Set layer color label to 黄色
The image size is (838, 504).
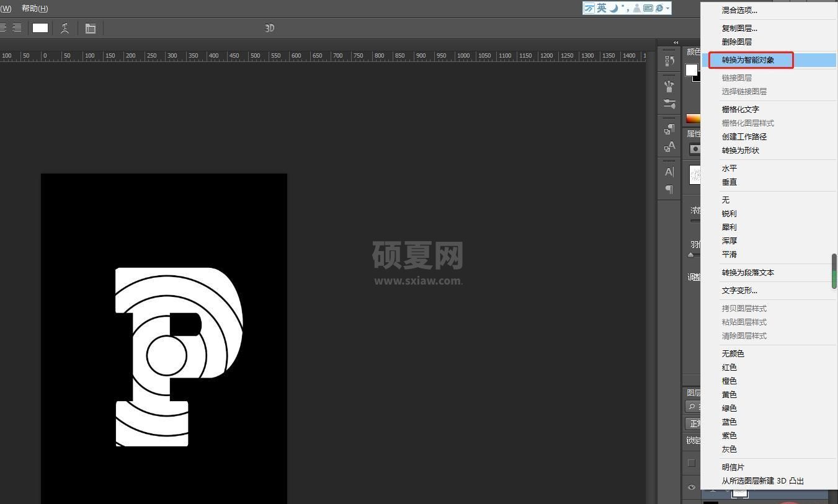pyautogui.click(x=729, y=394)
